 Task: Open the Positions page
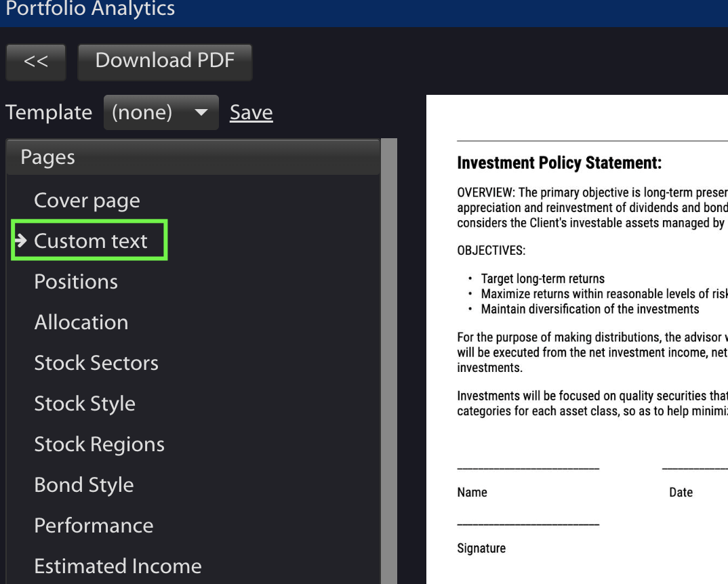click(76, 281)
